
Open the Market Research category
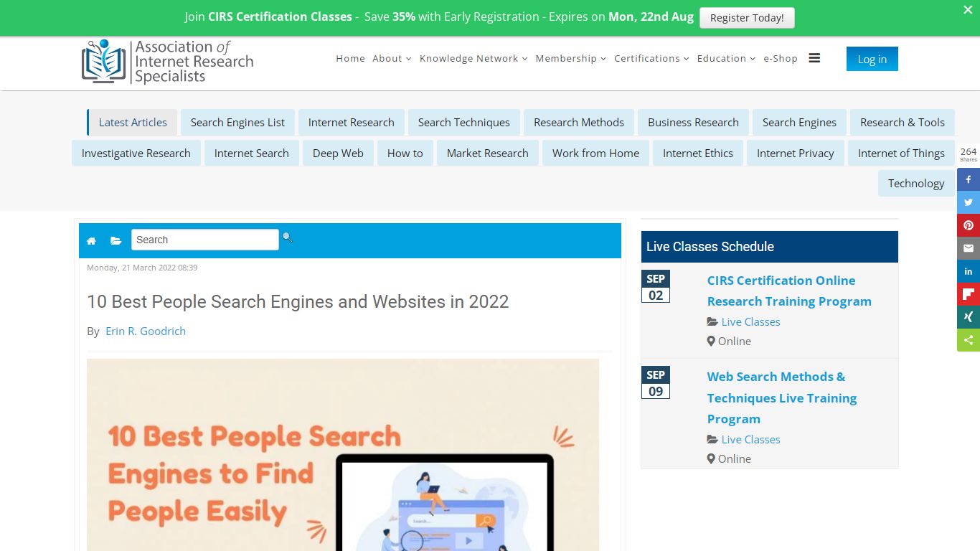(487, 154)
